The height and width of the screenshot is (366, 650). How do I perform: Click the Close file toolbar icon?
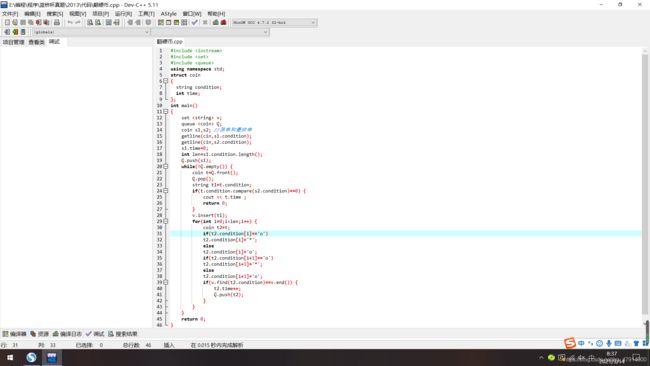click(x=39, y=22)
